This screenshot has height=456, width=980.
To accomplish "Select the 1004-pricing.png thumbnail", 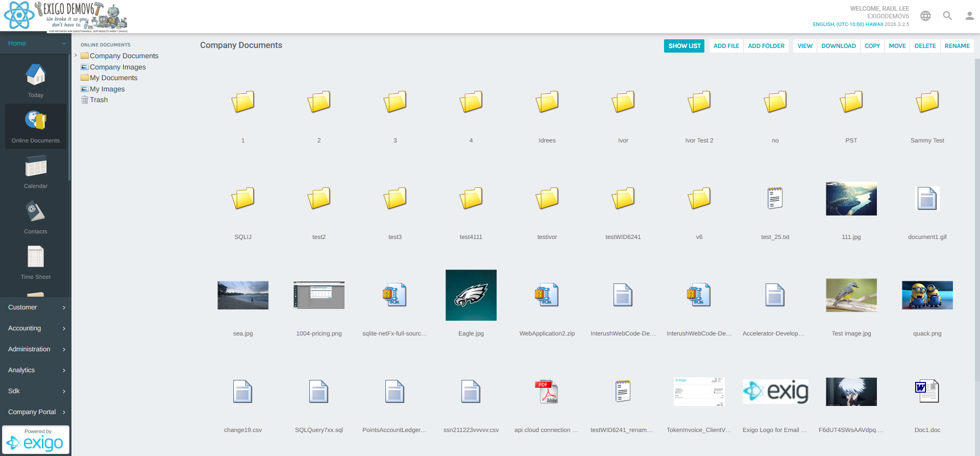I will 319,295.
